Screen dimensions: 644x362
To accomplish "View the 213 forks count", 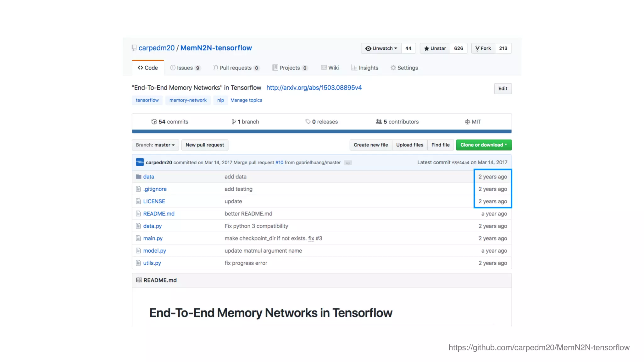I will (x=503, y=48).
